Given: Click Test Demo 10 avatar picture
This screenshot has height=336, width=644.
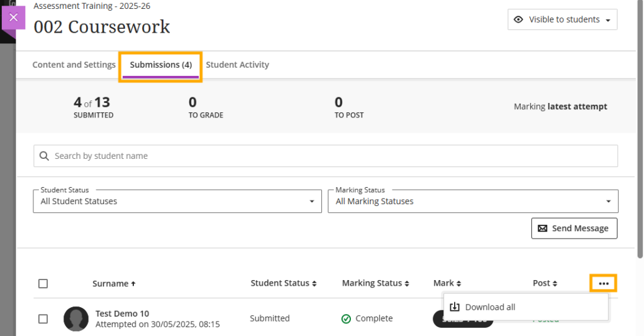Looking at the screenshot, I should point(76,319).
